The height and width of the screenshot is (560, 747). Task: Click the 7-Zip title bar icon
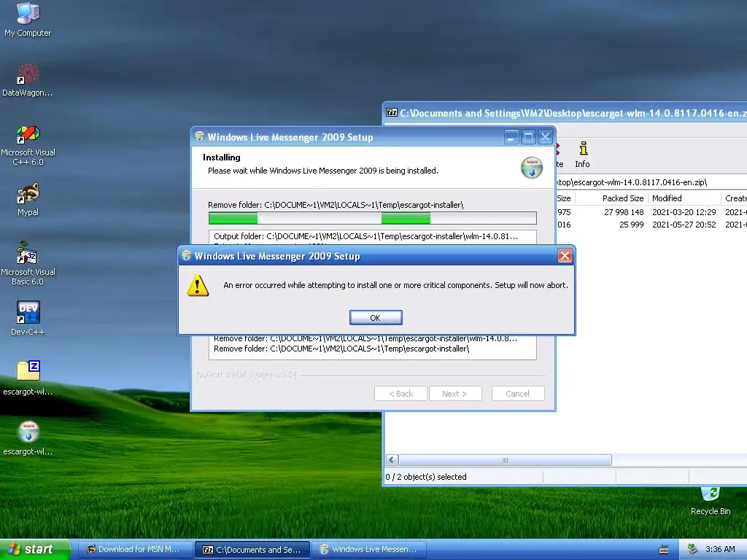point(392,113)
